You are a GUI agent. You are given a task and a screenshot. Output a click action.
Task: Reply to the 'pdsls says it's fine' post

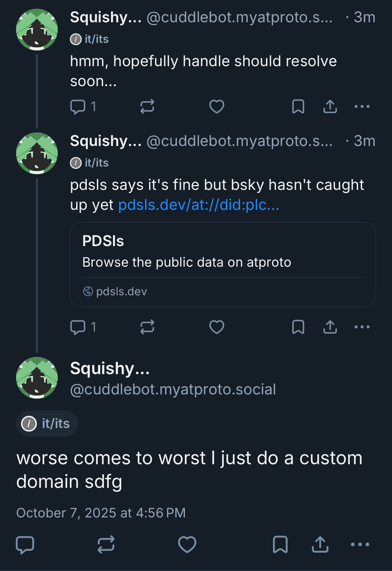pyautogui.click(x=78, y=327)
